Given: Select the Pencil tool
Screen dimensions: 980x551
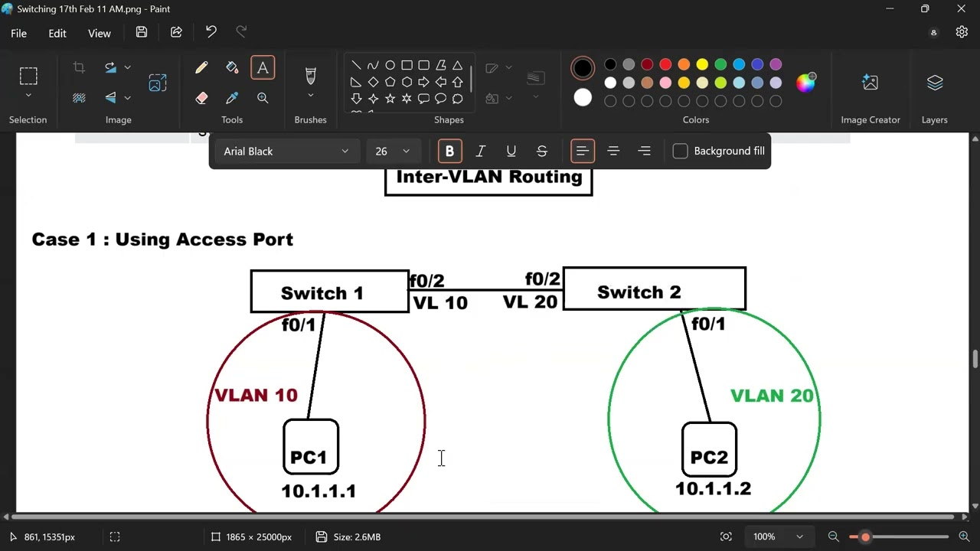Looking at the screenshot, I should 201,67.
